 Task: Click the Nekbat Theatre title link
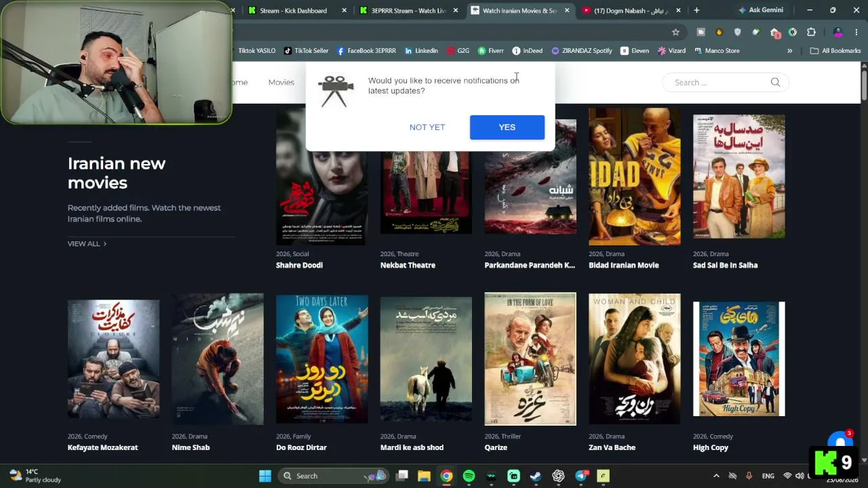tap(408, 265)
